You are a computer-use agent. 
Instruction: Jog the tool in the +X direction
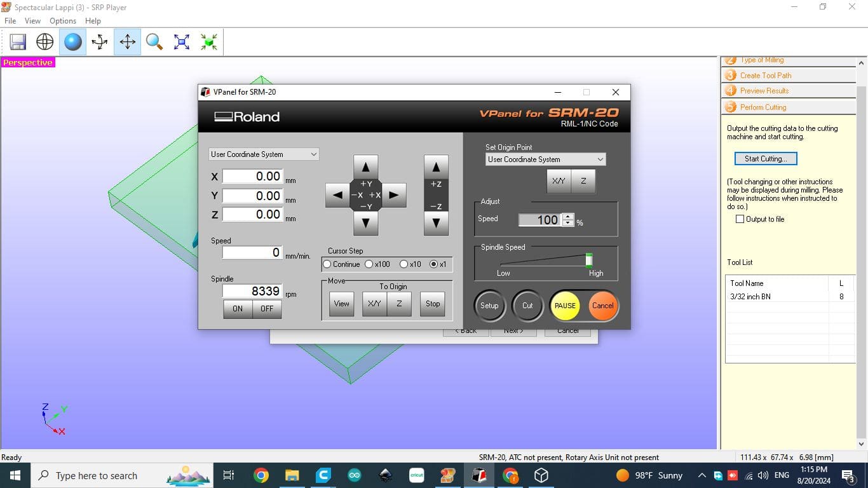point(393,195)
